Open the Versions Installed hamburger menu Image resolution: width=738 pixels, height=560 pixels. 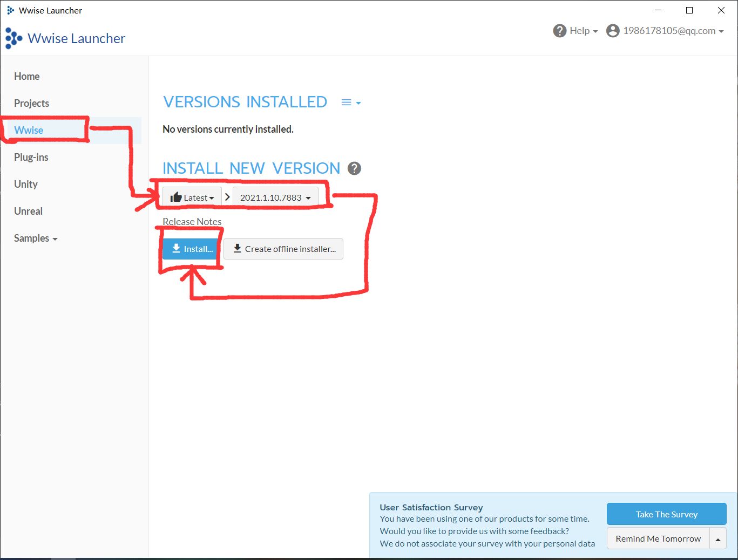pyautogui.click(x=350, y=103)
